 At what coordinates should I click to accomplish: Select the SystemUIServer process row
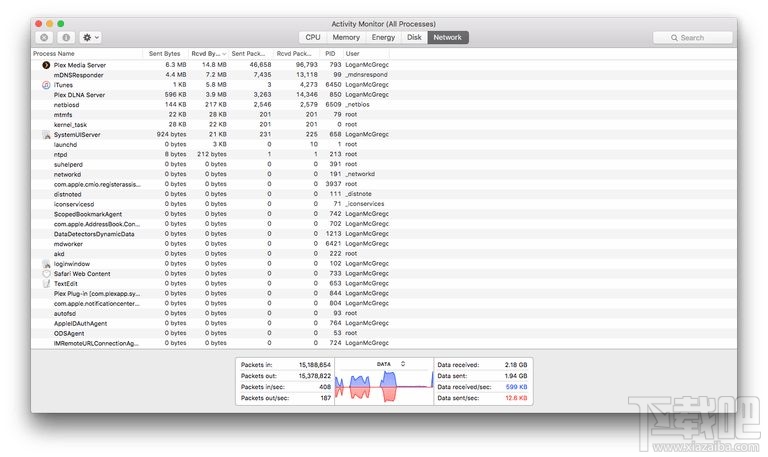pos(384,134)
